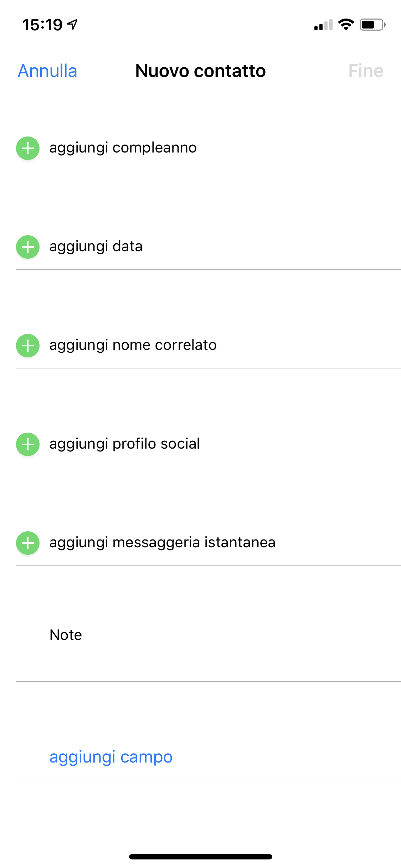The image size is (401, 868).
Task: Choose the aggiungi data label
Action: (x=96, y=247)
